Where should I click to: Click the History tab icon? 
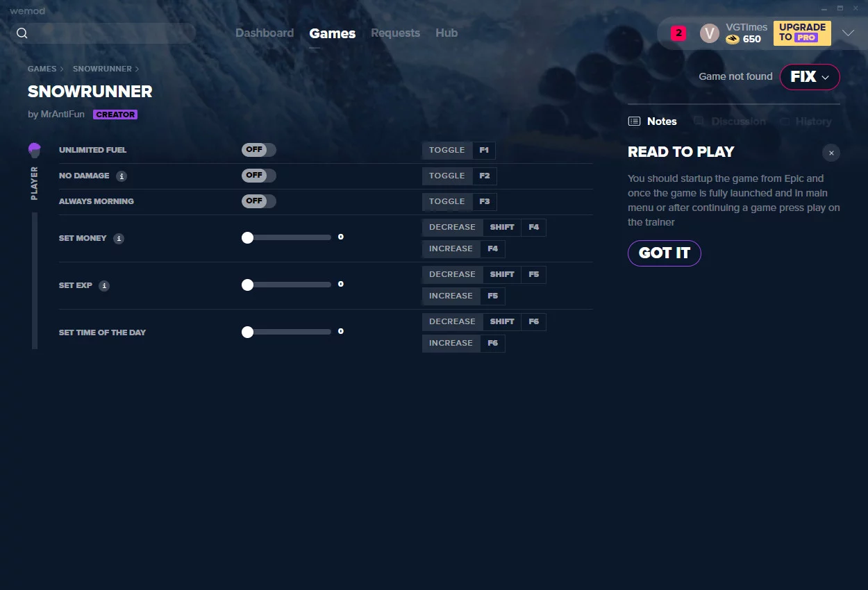(x=785, y=121)
